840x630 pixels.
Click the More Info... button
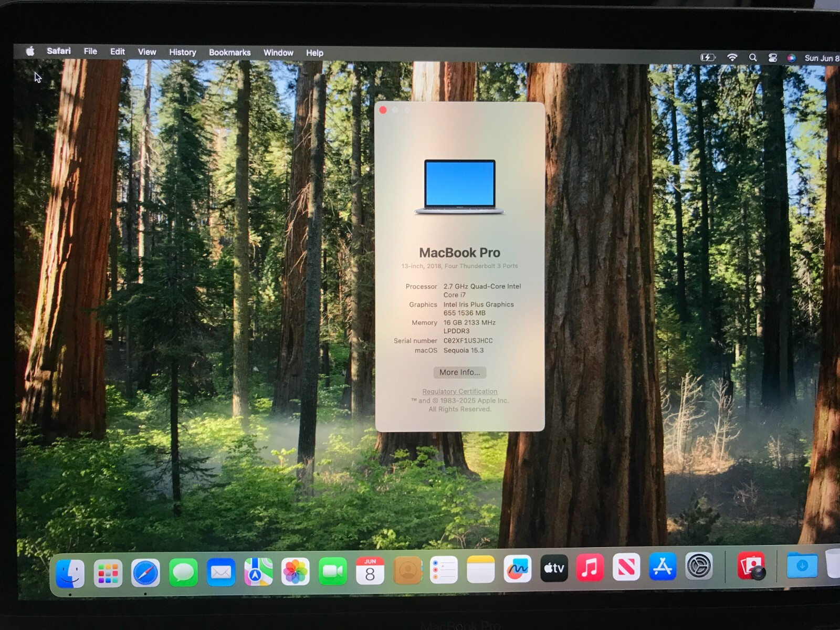(x=460, y=372)
